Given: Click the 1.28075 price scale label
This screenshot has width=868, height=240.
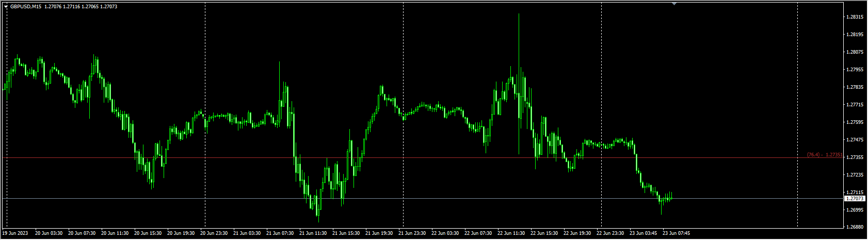Looking at the screenshot, I should (855, 52).
